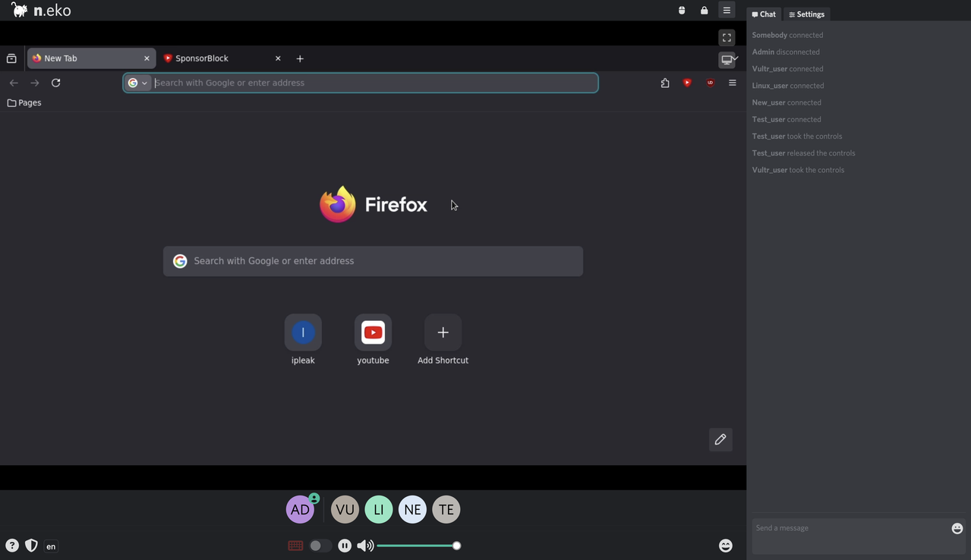The image size is (971, 560).
Task: Mute audio with the speaker icon
Action: [x=365, y=545]
